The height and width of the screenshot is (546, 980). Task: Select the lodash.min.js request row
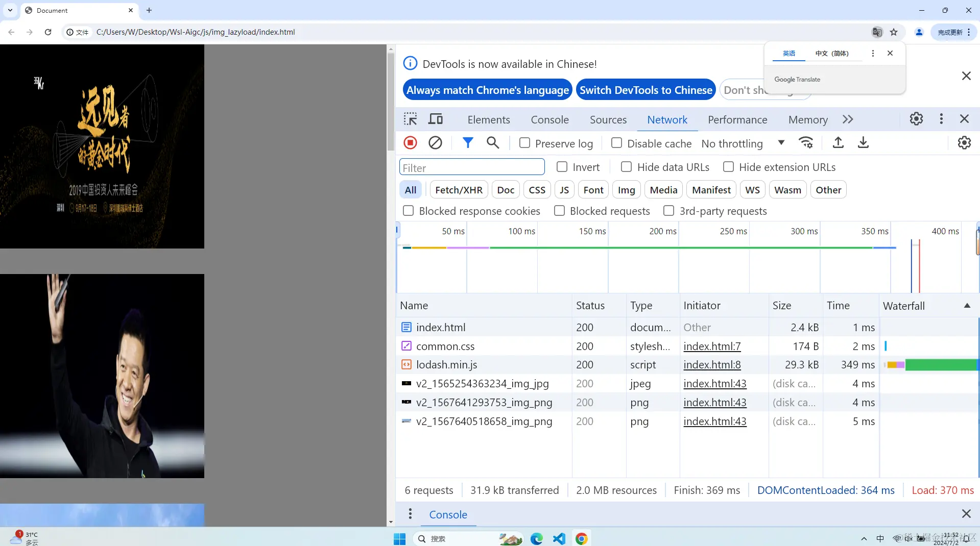[687, 364]
